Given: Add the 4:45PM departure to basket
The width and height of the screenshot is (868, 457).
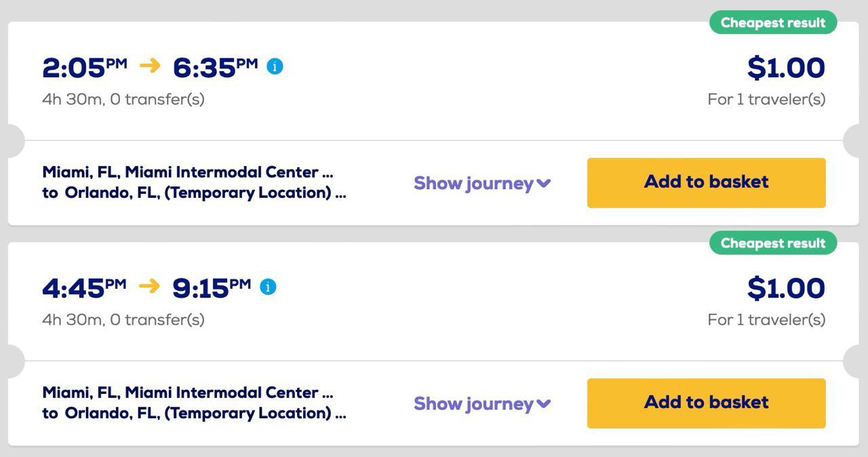Looking at the screenshot, I should tap(706, 403).
